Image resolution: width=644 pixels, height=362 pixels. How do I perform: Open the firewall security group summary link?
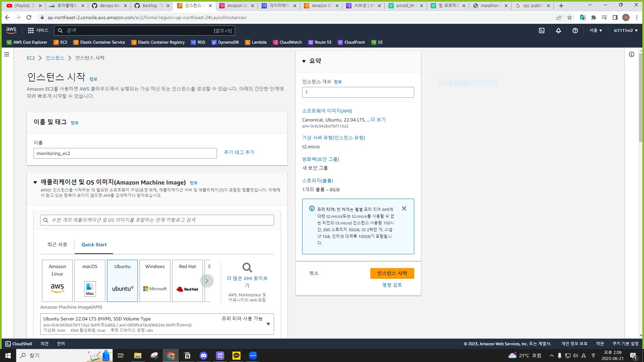pyautogui.click(x=321, y=159)
